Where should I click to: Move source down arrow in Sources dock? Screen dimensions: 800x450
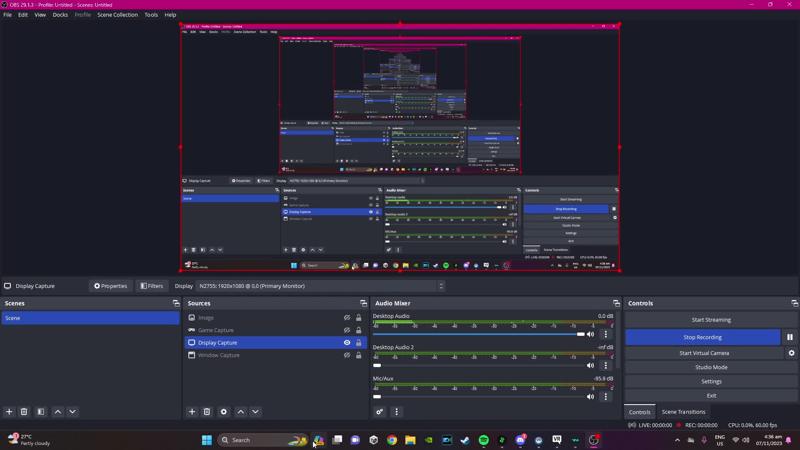pyautogui.click(x=255, y=412)
